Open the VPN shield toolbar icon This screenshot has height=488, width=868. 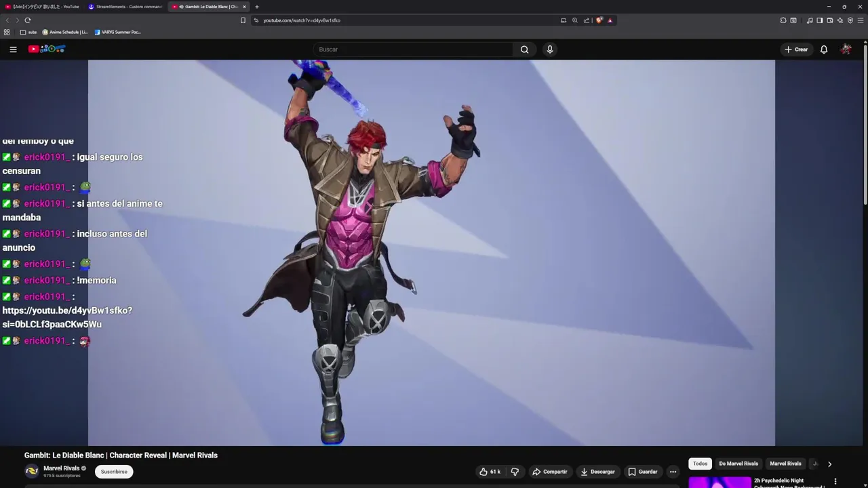(x=850, y=20)
